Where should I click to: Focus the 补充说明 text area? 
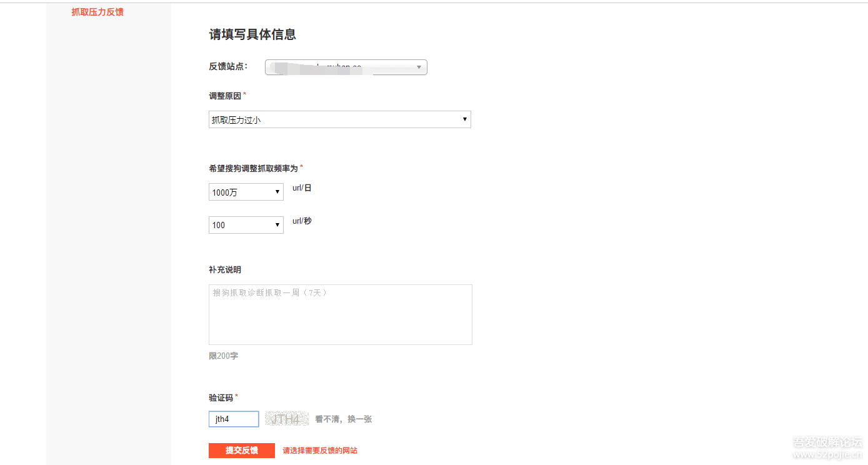click(341, 314)
